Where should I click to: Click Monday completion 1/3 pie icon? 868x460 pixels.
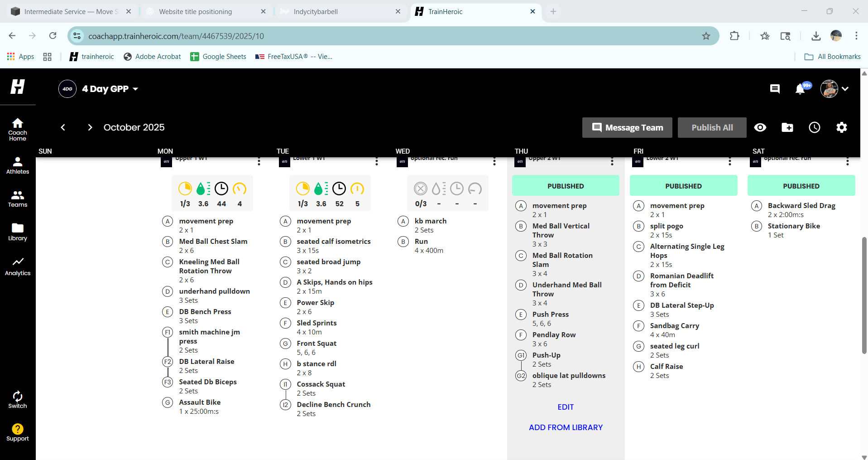[185, 189]
